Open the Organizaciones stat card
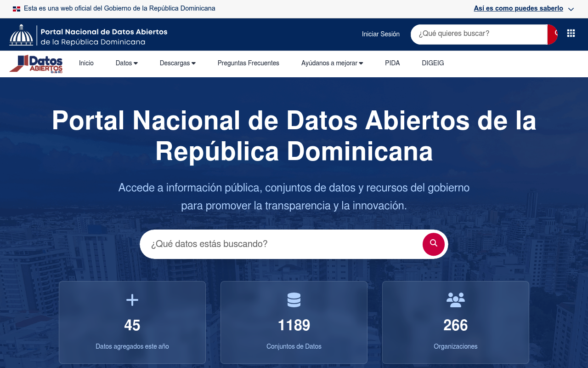 456,322
